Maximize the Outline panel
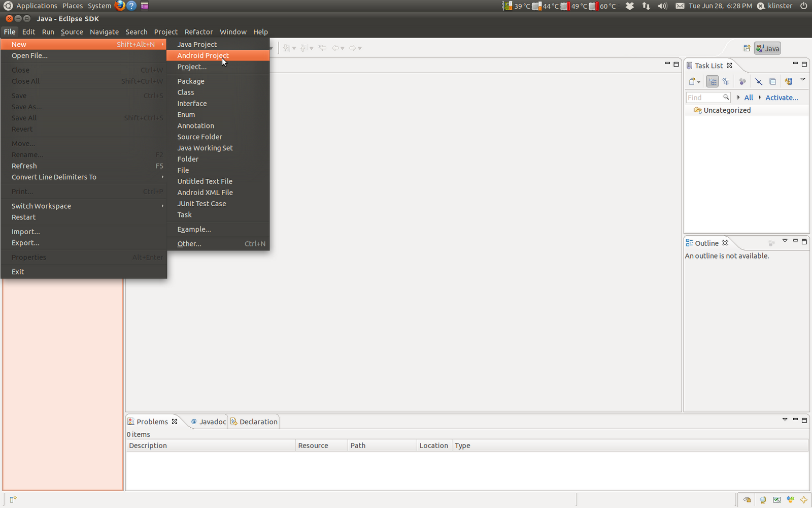The width and height of the screenshot is (812, 508). coord(804,242)
